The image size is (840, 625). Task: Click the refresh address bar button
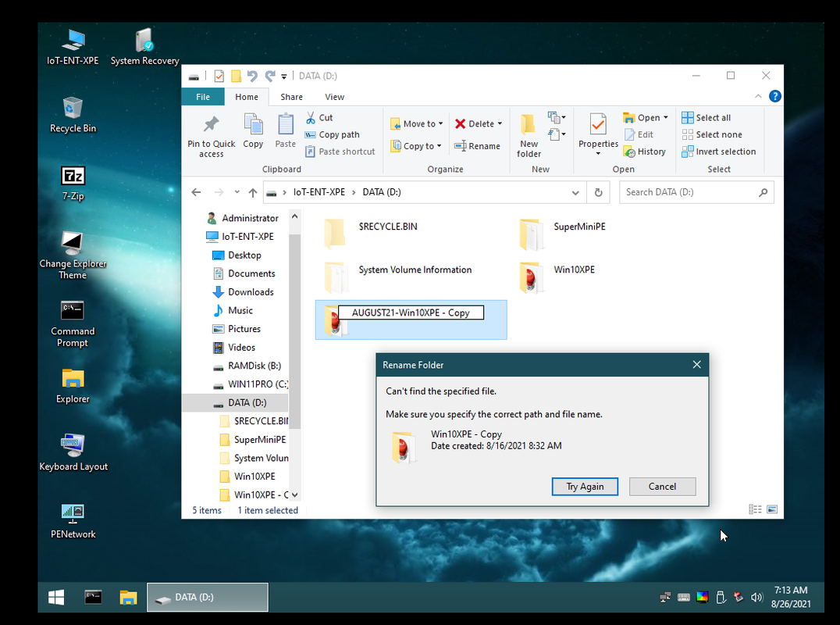[x=599, y=192]
